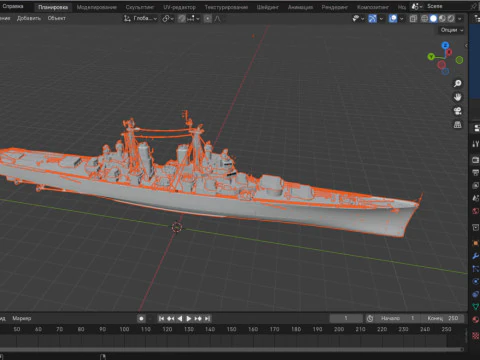Open the Справка menu

[x=12, y=7]
